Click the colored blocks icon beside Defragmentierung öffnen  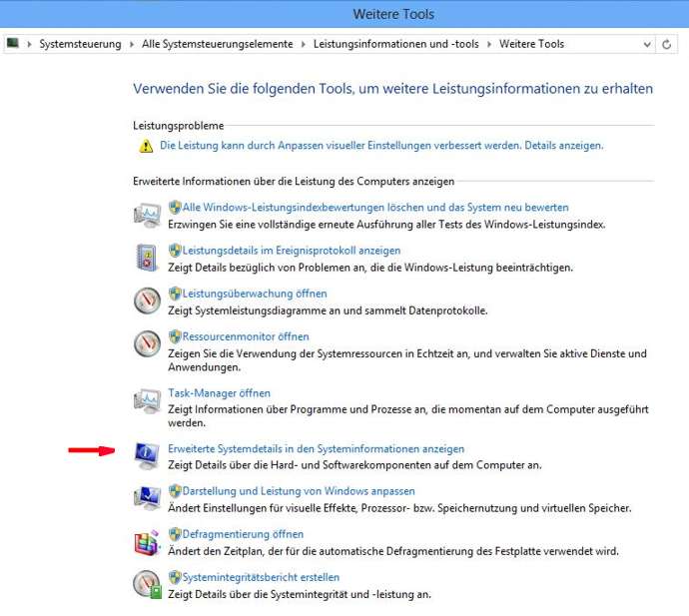(x=147, y=542)
